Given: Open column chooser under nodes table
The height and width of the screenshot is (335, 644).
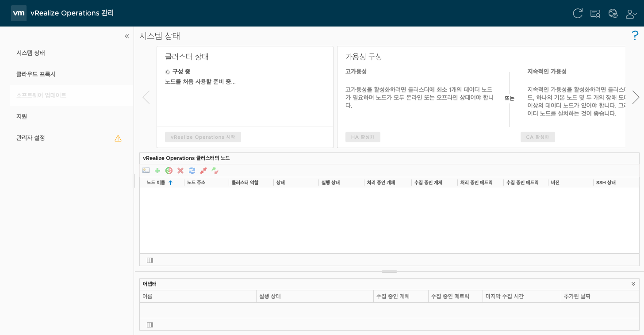Looking at the screenshot, I should pos(150,260).
